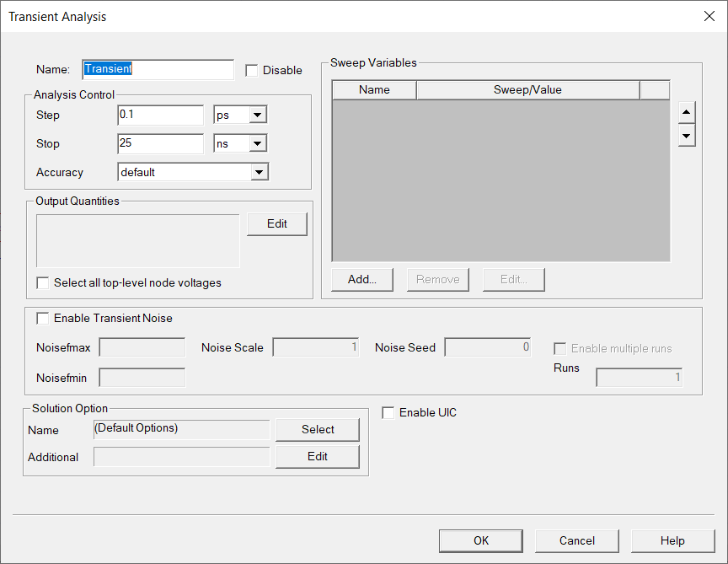Click the Noise Scale field
The height and width of the screenshot is (564, 728).
click(x=316, y=347)
